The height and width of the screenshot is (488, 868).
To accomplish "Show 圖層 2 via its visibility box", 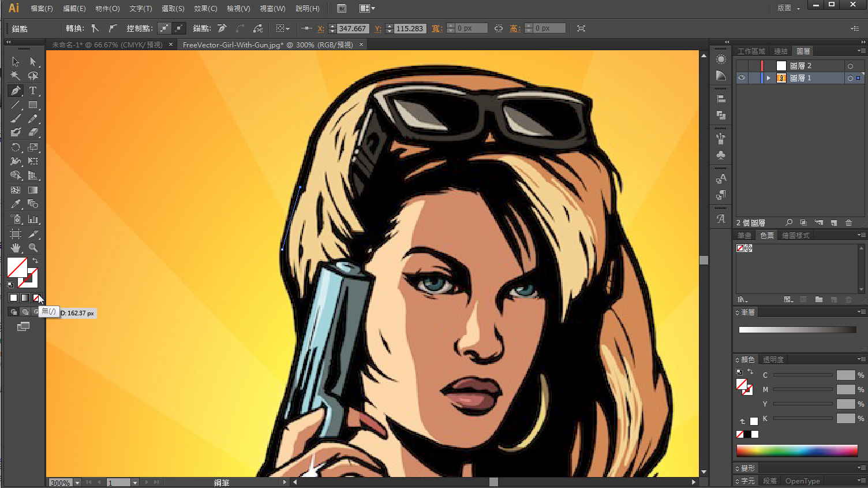I will pos(742,66).
